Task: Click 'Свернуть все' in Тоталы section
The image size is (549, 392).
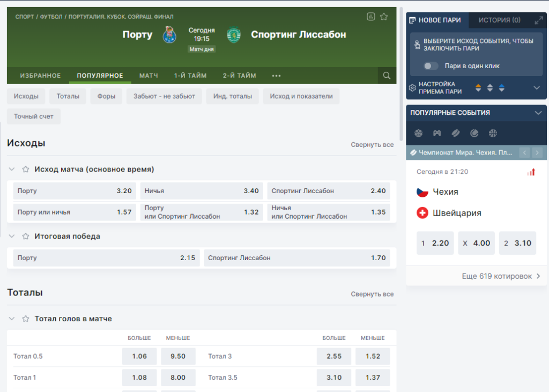Action: (372, 294)
